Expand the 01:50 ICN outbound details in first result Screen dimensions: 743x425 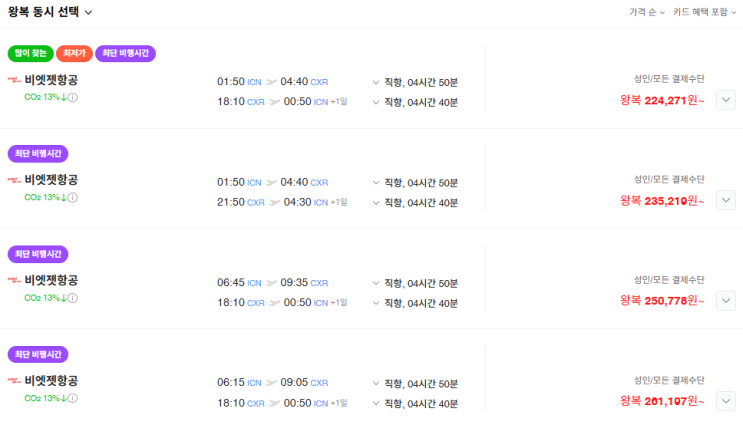pyautogui.click(x=376, y=82)
